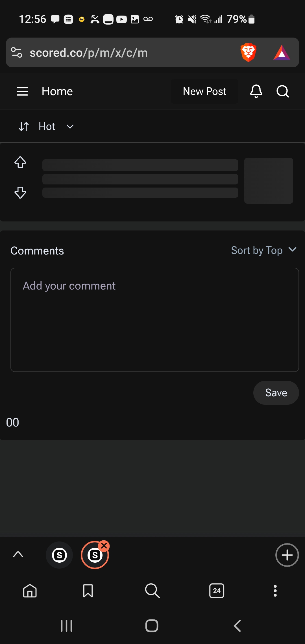Open browser three-dot overflow menu

275,591
